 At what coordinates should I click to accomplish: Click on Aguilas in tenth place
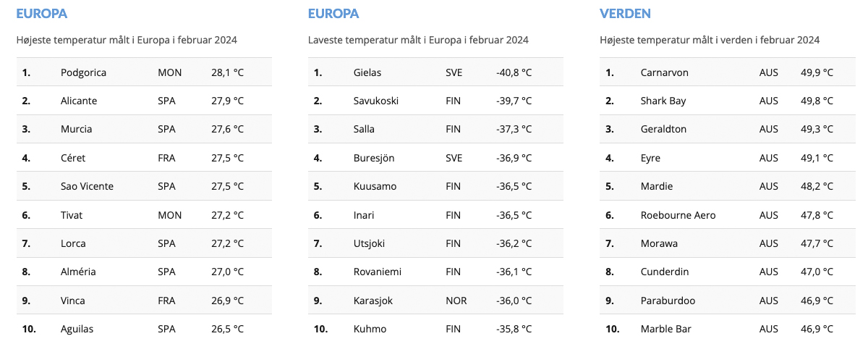click(x=77, y=329)
